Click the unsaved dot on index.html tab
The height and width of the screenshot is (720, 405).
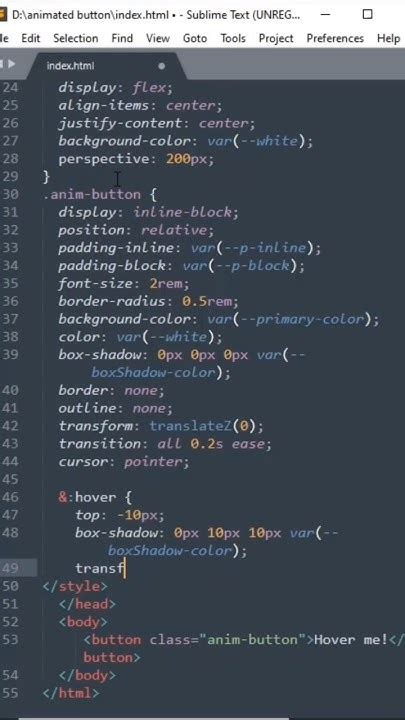pos(162,66)
